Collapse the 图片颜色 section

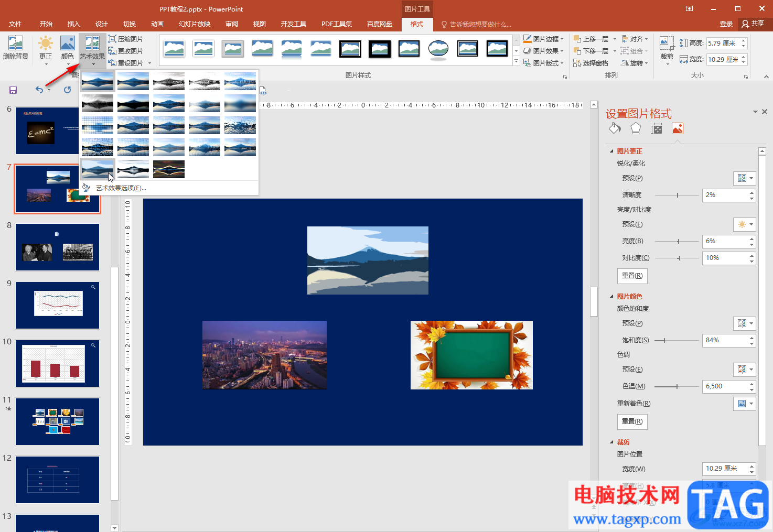click(611, 296)
